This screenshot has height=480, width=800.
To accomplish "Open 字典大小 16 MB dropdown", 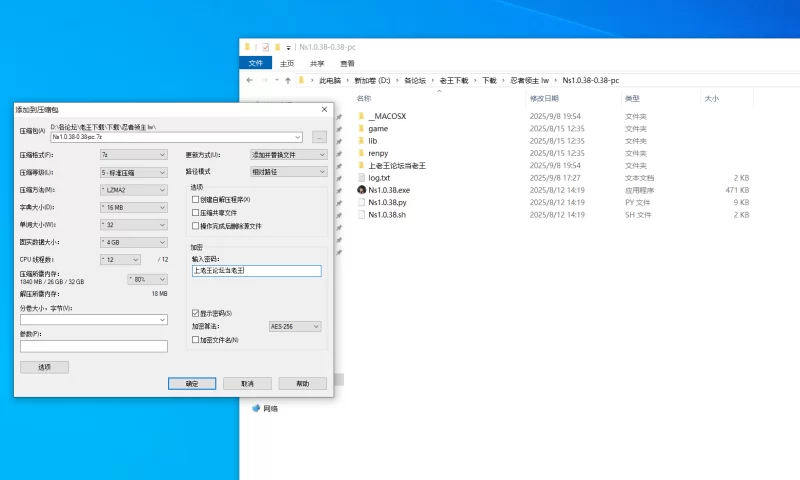I will point(134,207).
